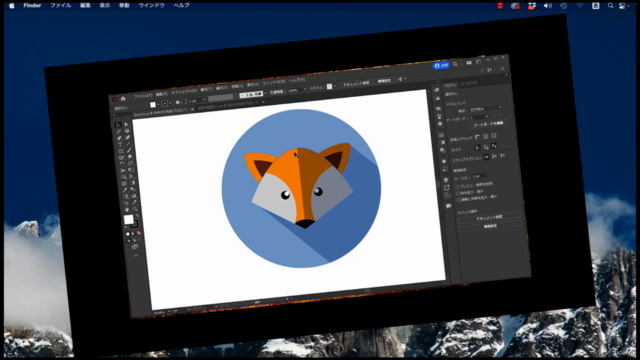Toggle the first snap option button
Screen dimensions: 640x360
(x=486, y=157)
